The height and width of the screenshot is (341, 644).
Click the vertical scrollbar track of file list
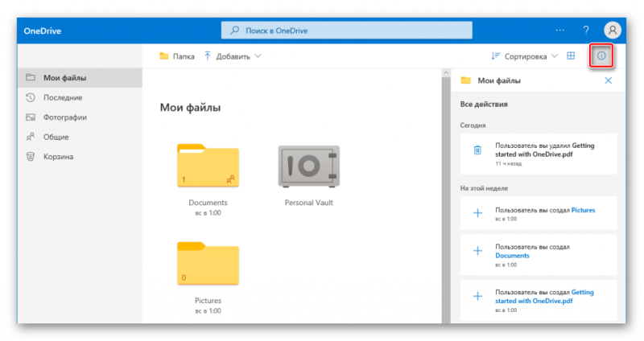(446, 199)
